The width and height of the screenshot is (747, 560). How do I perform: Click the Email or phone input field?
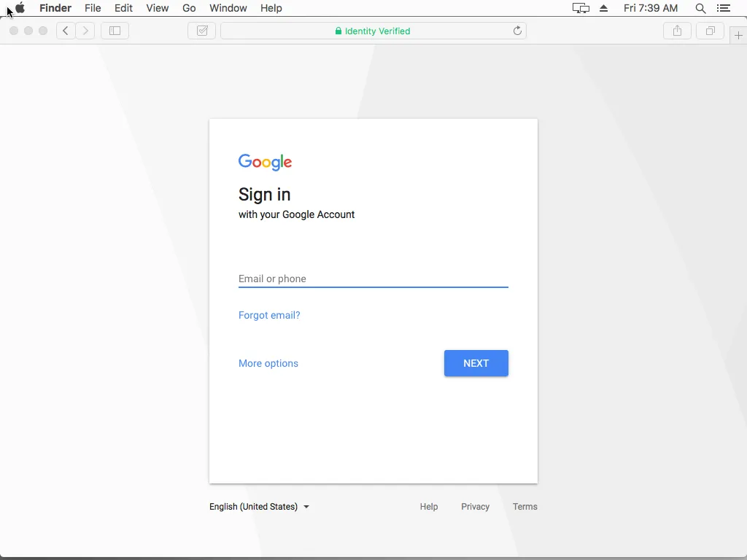click(x=373, y=279)
